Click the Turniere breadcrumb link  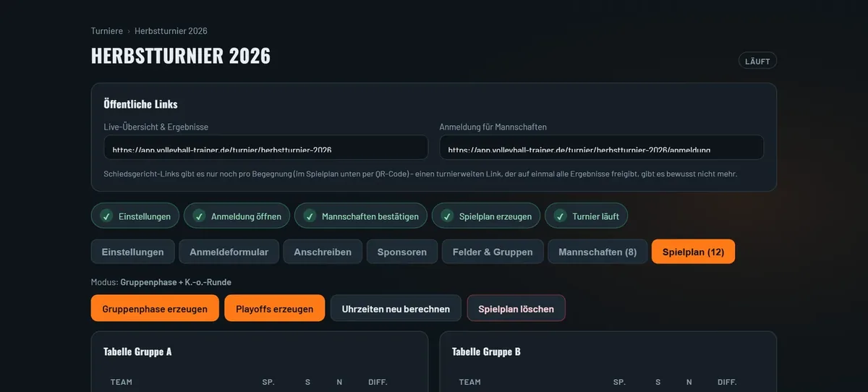coord(107,31)
